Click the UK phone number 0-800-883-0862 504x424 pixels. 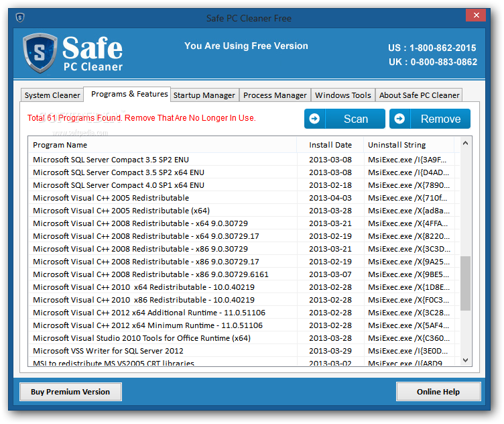pyautogui.click(x=444, y=62)
